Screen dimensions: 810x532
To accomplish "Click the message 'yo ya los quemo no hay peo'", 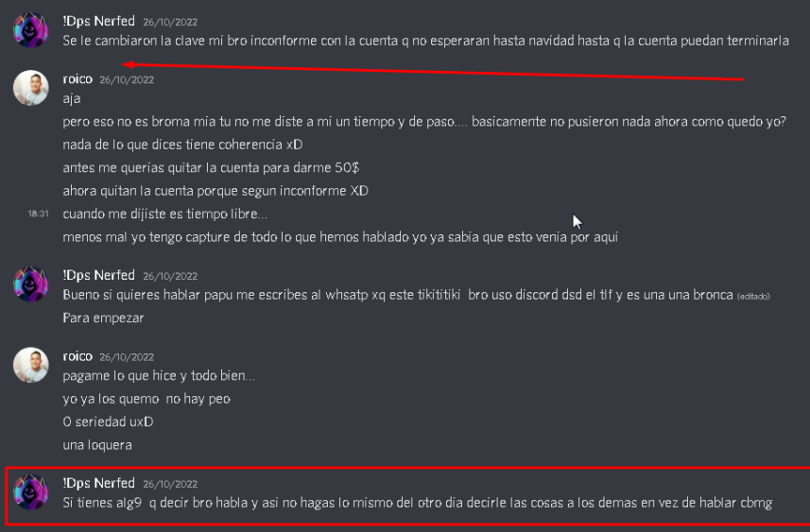I will tap(146, 400).
